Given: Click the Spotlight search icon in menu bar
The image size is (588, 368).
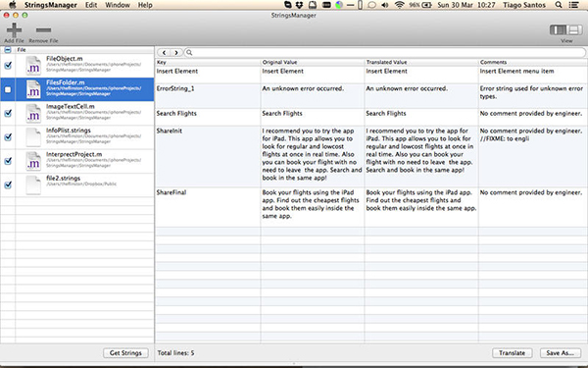Looking at the screenshot, I should [x=559, y=5].
